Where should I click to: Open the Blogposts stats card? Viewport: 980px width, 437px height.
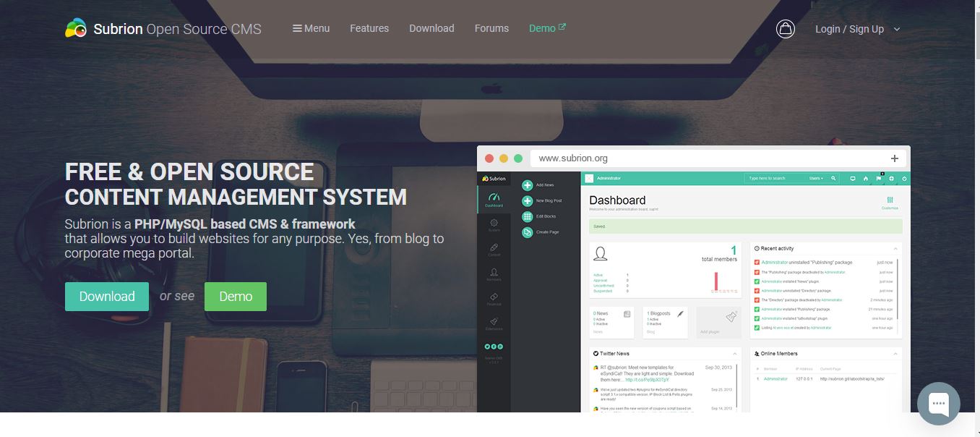[665, 322]
